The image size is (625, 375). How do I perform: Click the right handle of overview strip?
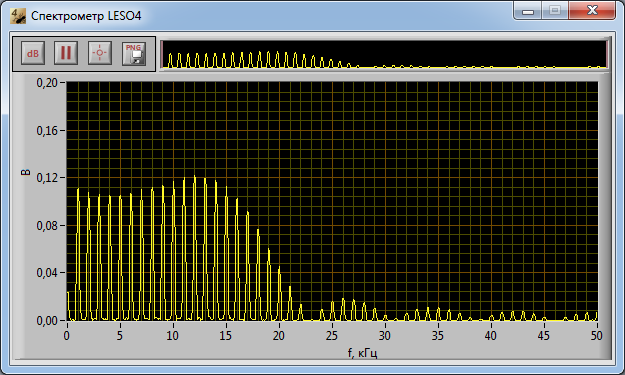[x=607, y=54]
